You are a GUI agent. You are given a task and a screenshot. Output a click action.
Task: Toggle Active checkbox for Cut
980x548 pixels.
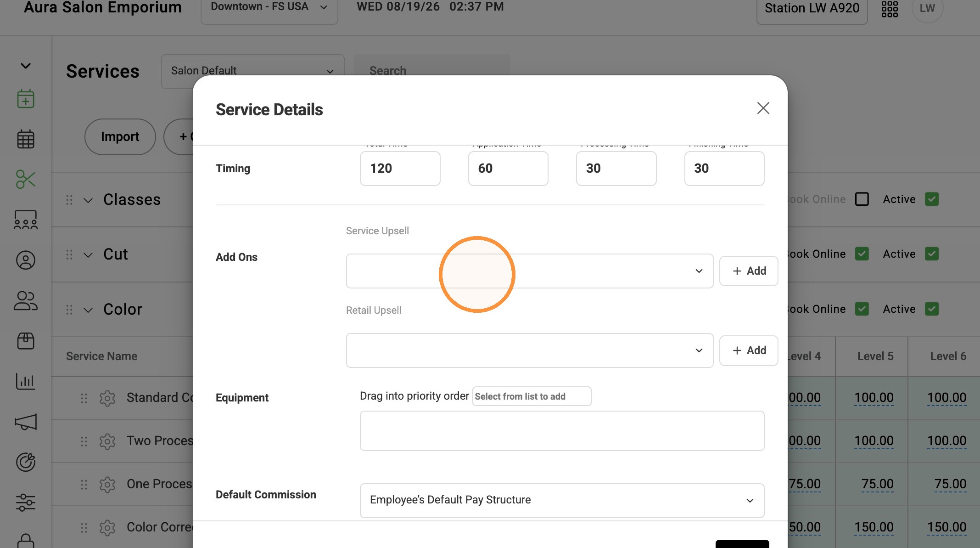coord(931,254)
